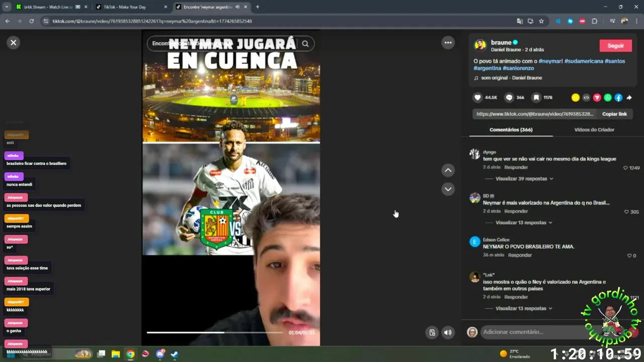
Task: Follow braune with Seguir button
Action: point(615,46)
